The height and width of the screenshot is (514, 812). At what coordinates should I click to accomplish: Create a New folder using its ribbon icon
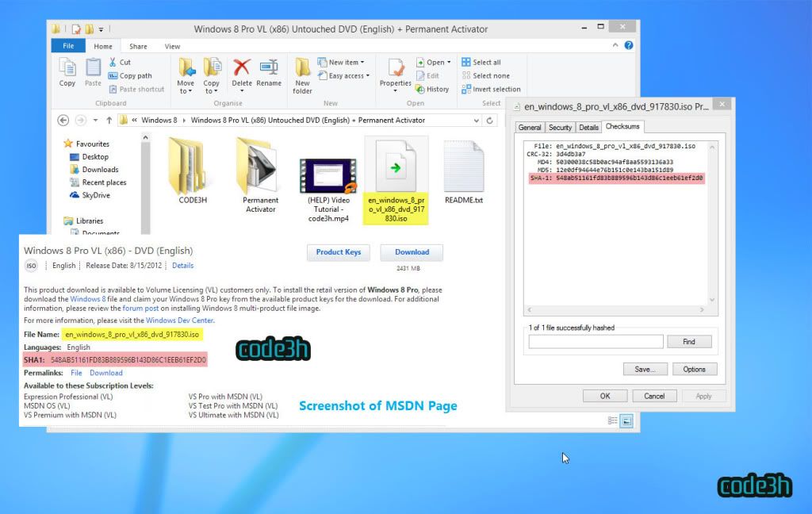[x=301, y=71]
